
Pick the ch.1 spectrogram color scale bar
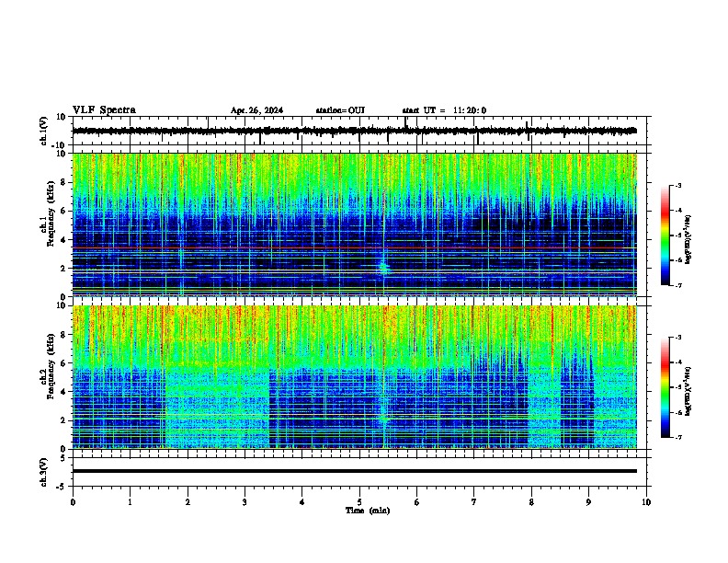pos(665,236)
